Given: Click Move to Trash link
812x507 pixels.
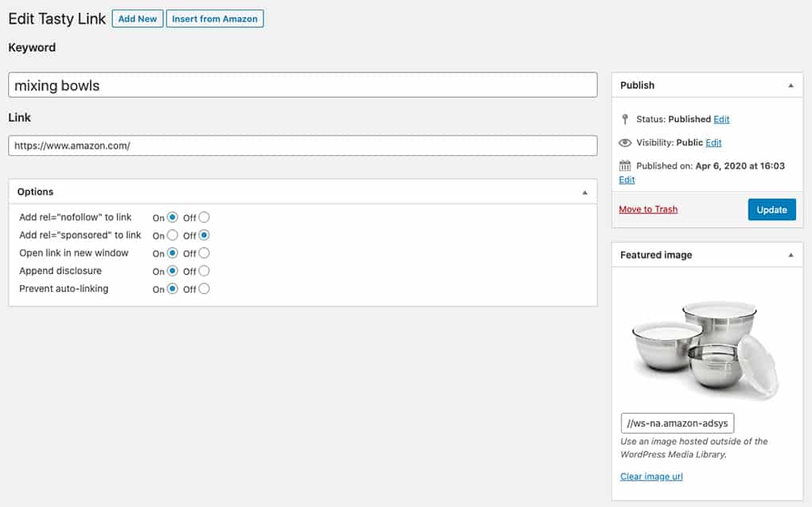Looking at the screenshot, I should [x=648, y=209].
